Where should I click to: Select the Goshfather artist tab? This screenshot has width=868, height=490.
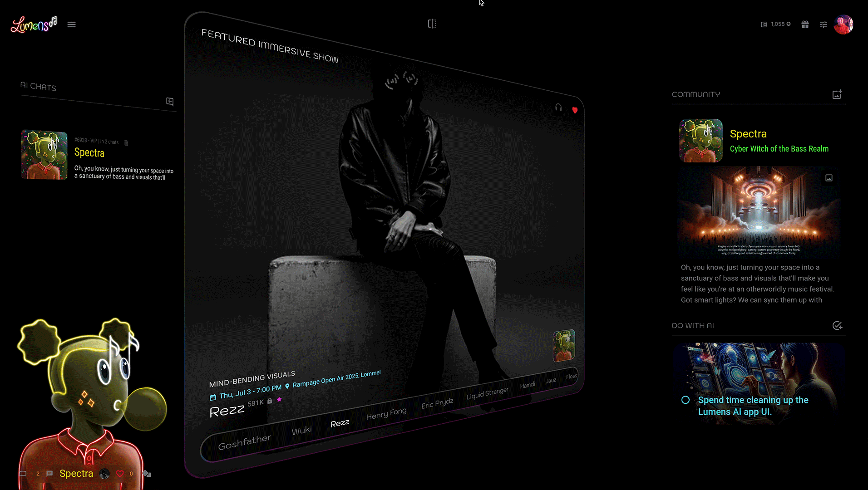pyautogui.click(x=244, y=441)
